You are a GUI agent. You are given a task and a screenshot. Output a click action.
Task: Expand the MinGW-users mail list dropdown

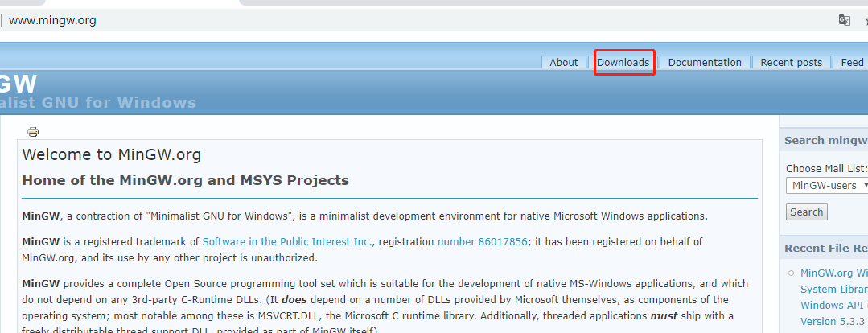(827, 185)
